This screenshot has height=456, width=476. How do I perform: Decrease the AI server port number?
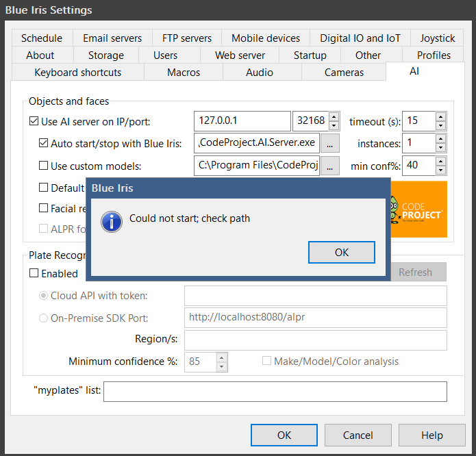coord(334,125)
